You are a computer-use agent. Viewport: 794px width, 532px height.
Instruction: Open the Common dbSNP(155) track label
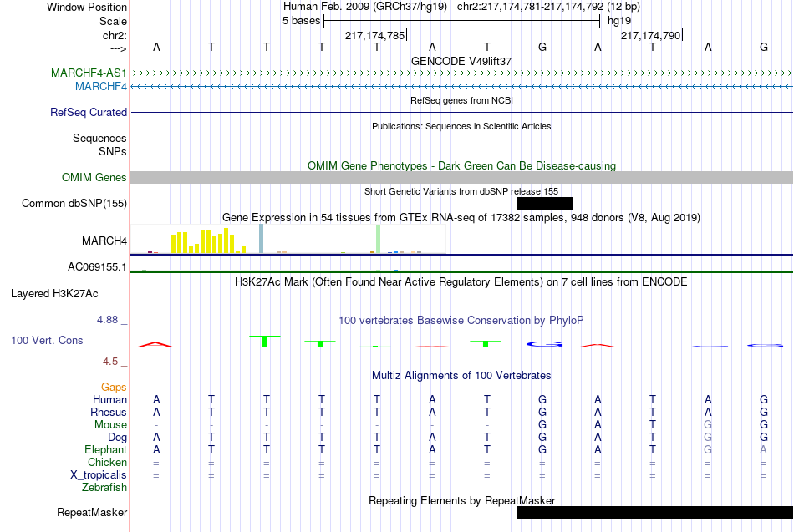[74, 203]
